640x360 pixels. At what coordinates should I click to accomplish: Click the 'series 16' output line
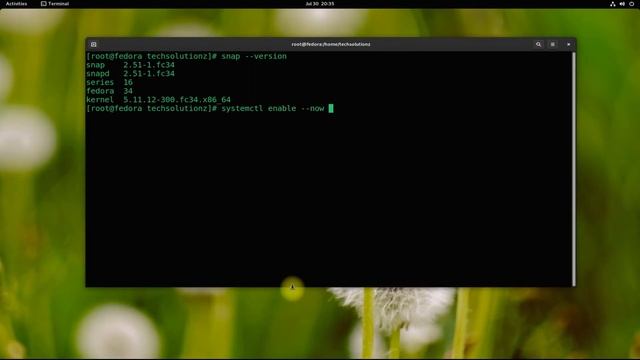(x=109, y=82)
